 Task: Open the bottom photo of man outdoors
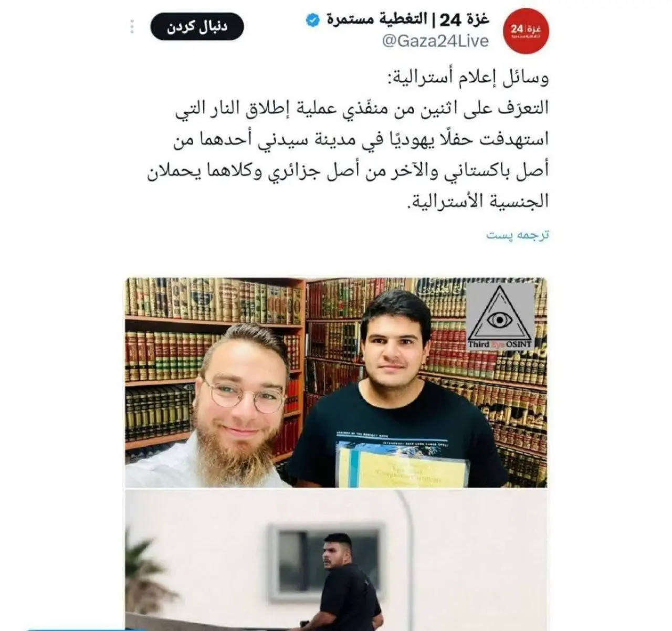(336, 559)
